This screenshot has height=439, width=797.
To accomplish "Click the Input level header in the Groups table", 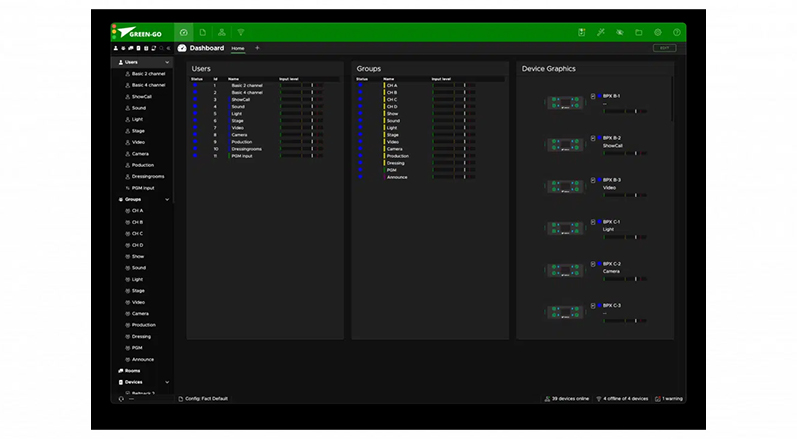I will [x=441, y=79].
